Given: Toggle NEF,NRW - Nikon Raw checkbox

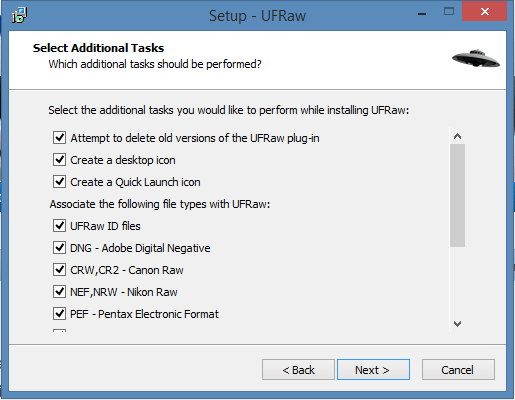Looking at the screenshot, I should point(59,291).
